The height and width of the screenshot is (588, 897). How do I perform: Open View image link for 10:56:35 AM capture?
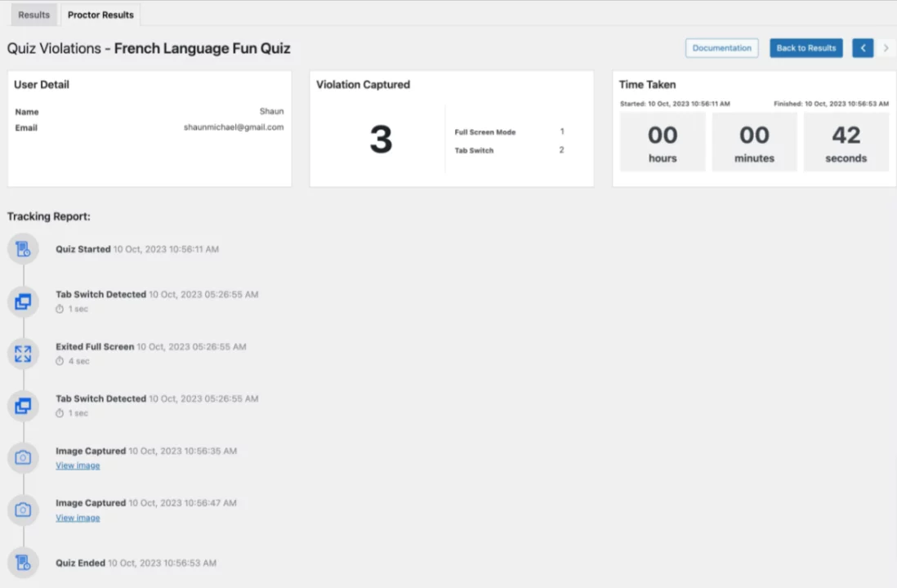point(78,465)
